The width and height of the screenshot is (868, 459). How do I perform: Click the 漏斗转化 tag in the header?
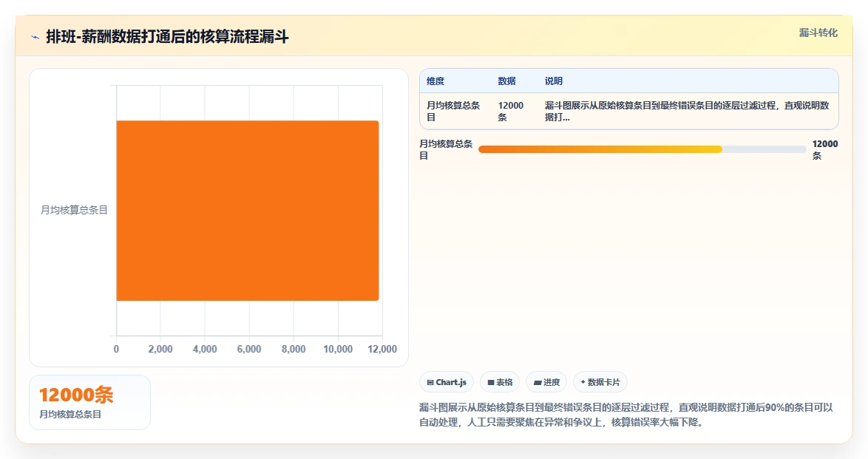pyautogui.click(x=818, y=33)
